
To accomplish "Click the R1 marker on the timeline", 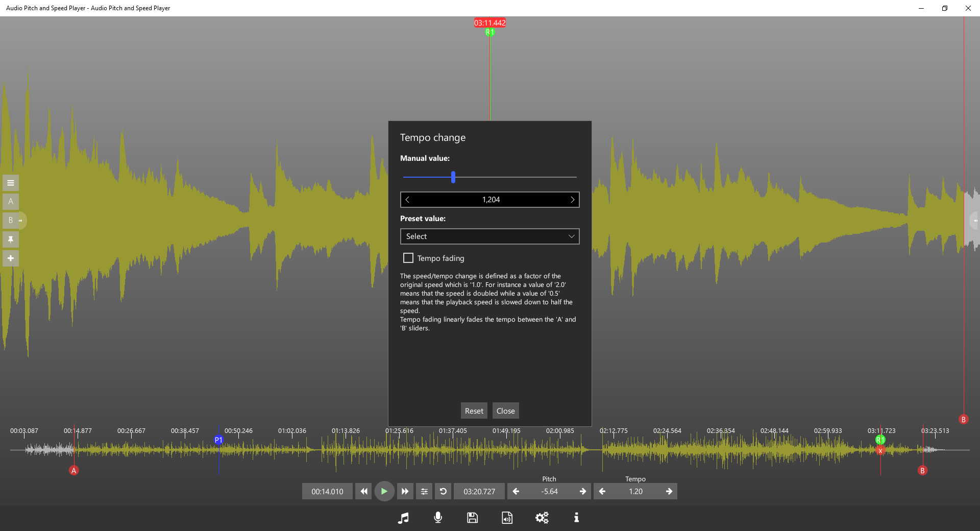I will [880, 439].
